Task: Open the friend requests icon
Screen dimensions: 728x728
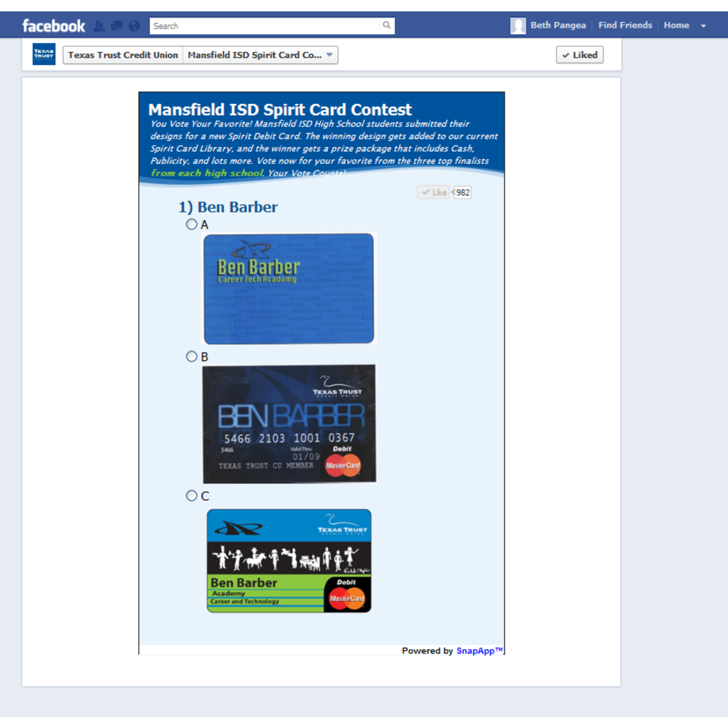Action: (x=99, y=26)
